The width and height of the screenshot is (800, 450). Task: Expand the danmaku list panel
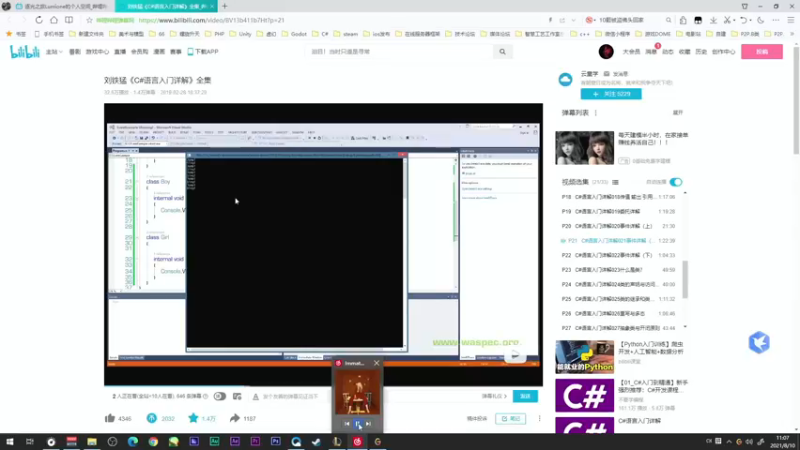tap(678, 113)
